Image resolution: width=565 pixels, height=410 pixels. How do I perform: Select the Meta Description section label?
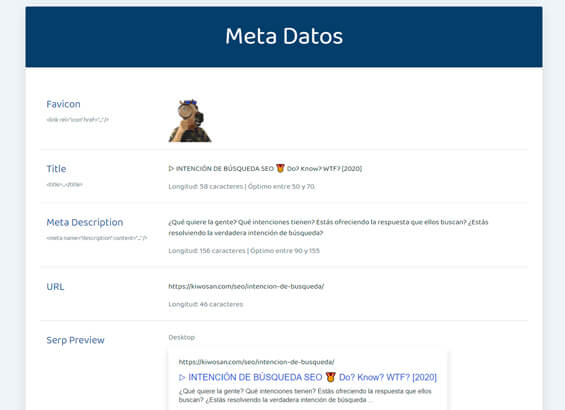[x=85, y=222]
